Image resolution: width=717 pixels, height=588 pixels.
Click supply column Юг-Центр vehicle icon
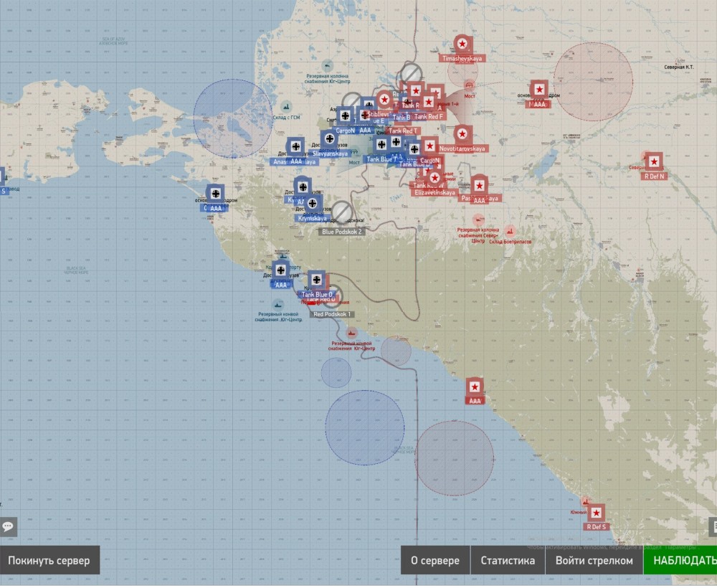(327, 66)
